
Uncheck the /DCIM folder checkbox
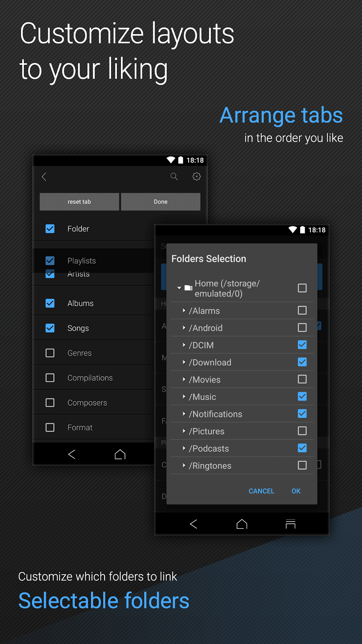pyautogui.click(x=302, y=345)
